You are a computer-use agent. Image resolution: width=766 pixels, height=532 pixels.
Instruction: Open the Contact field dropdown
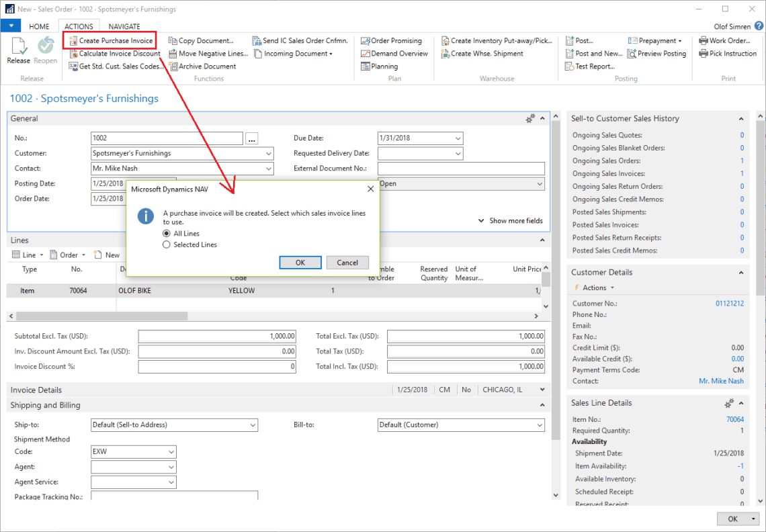[269, 169]
